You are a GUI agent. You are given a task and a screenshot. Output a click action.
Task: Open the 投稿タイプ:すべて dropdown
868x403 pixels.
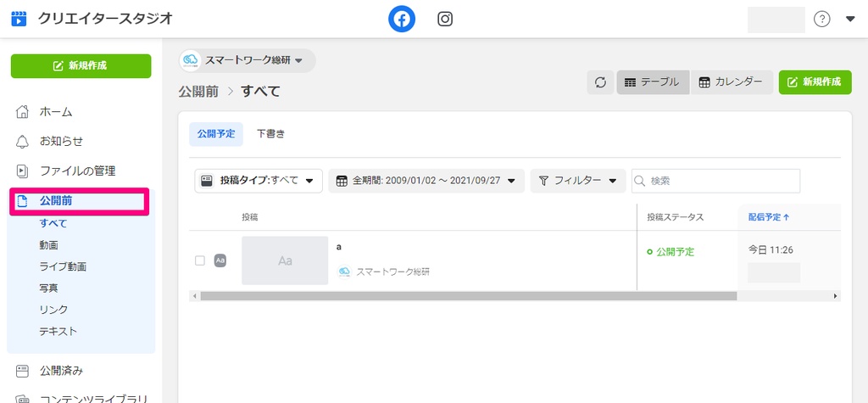tap(259, 181)
